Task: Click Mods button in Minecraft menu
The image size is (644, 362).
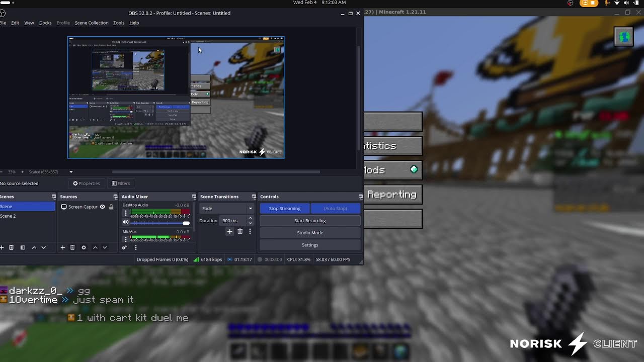Action: (x=393, y=170)
